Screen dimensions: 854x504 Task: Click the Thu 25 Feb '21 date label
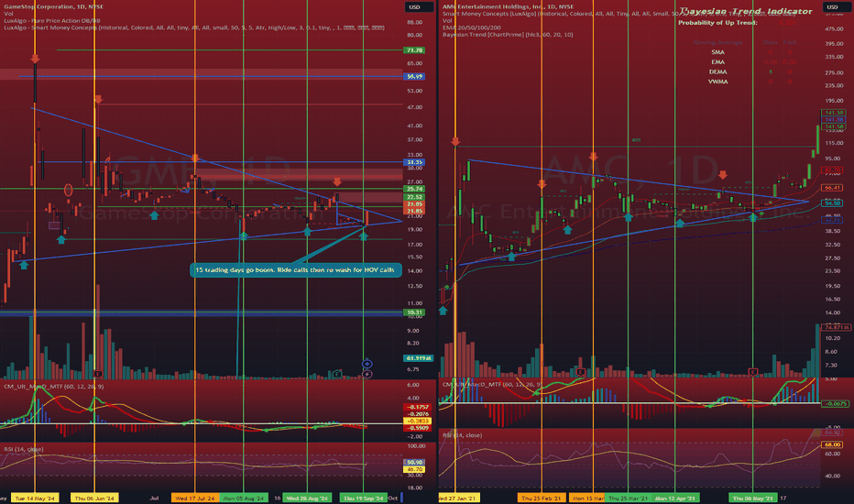coord(542,498)
